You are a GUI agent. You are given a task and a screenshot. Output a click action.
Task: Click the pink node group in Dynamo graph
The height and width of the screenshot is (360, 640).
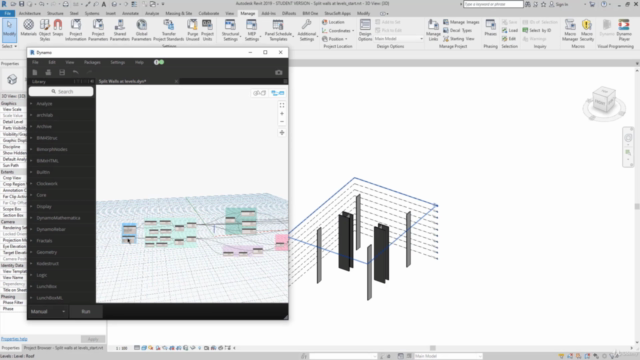[x=281, y=242]
